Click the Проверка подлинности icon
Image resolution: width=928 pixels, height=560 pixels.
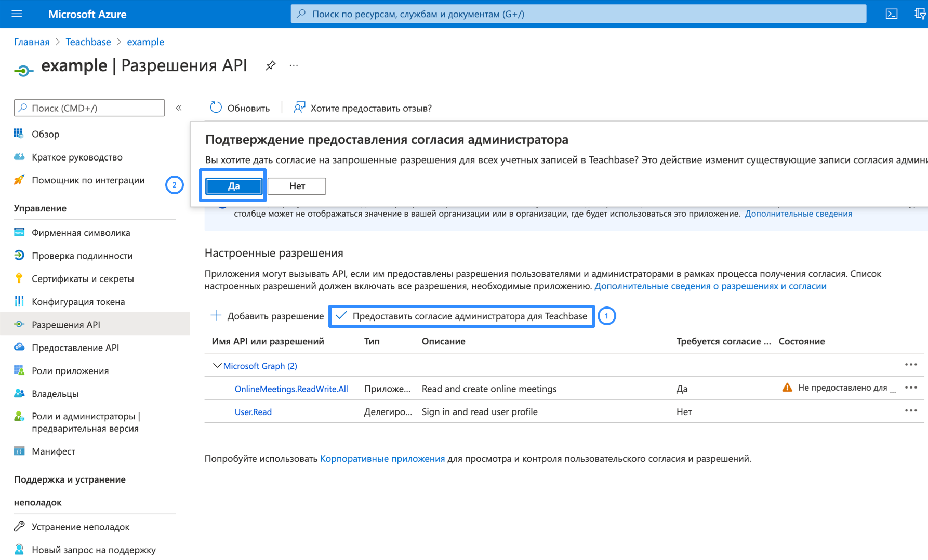tap(19, 255)
